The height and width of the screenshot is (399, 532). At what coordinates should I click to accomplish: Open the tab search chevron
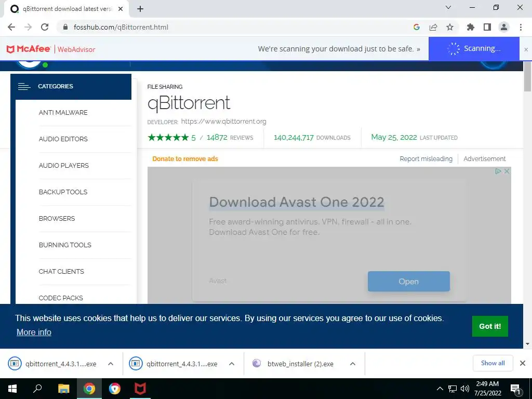coord(448,7)
